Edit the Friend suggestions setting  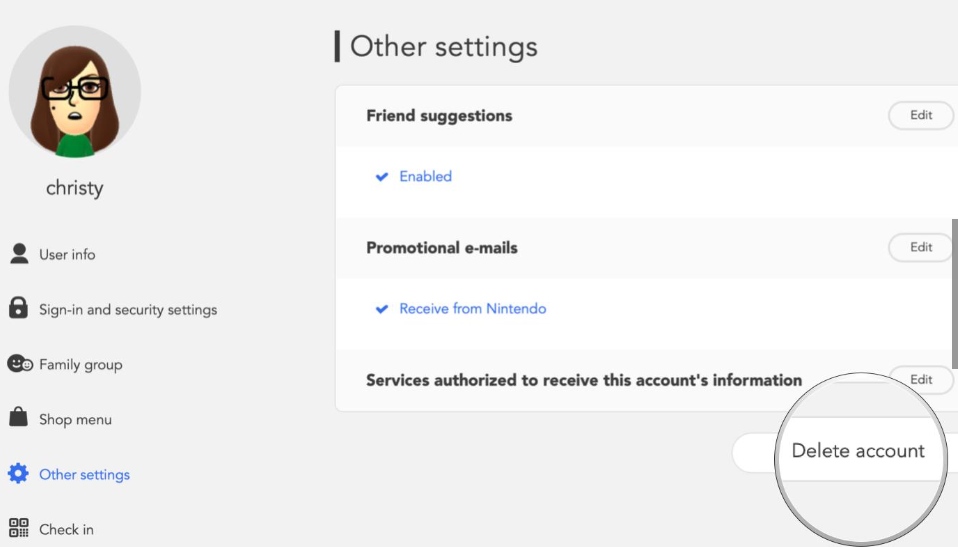(x=920, y=115)
